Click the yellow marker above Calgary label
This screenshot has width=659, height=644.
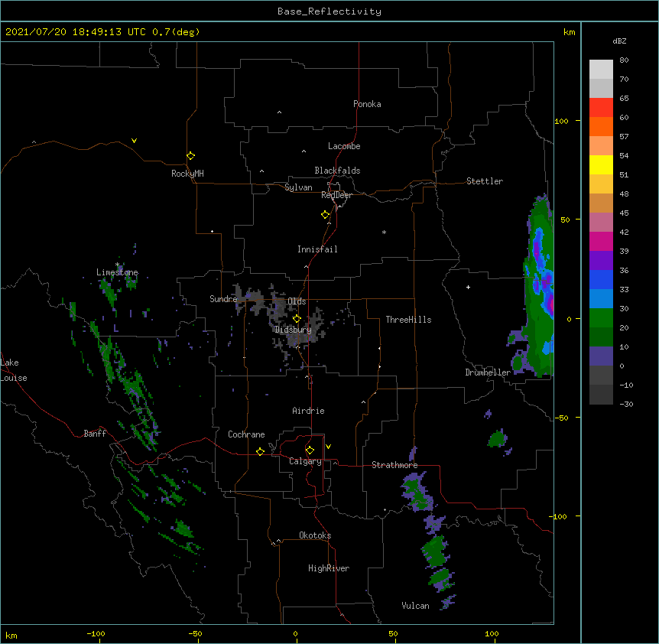pyautogui.click(x=310, y=450)
